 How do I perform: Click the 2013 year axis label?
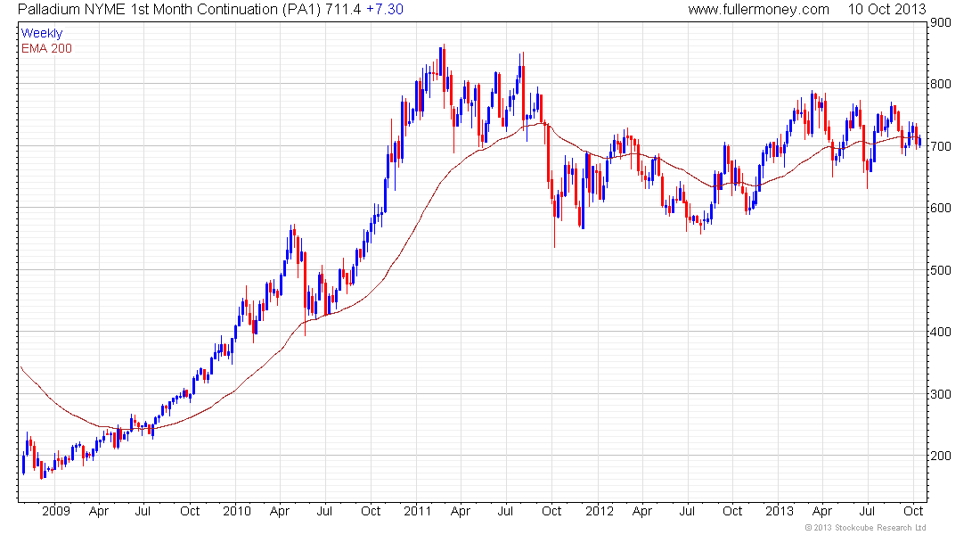pyautogui.click(x=780, y=511)
